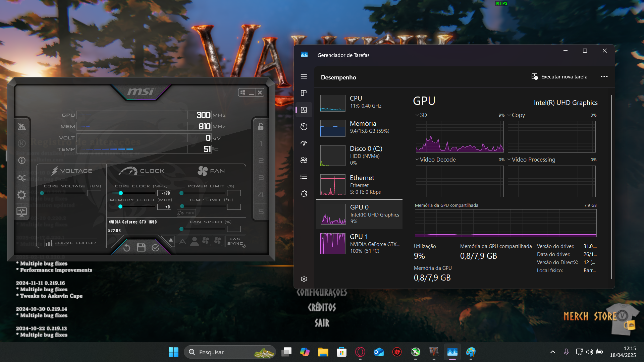Click Créditos in the game menu
644x362 pixels.
click(322, 307)
